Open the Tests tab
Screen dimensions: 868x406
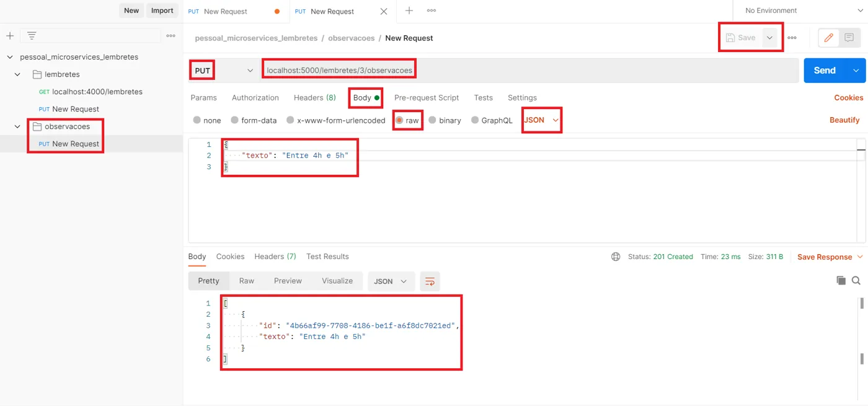click(x=484, y=98)
